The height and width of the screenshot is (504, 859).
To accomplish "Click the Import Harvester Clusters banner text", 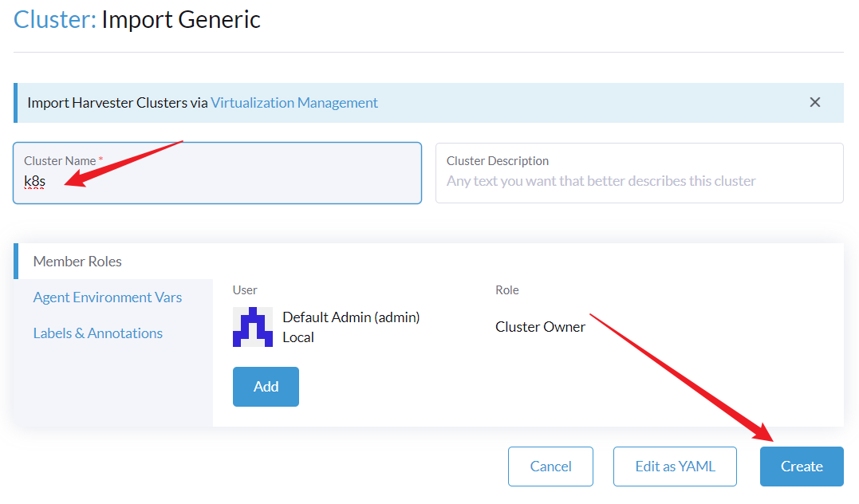I will coord(117,102).
